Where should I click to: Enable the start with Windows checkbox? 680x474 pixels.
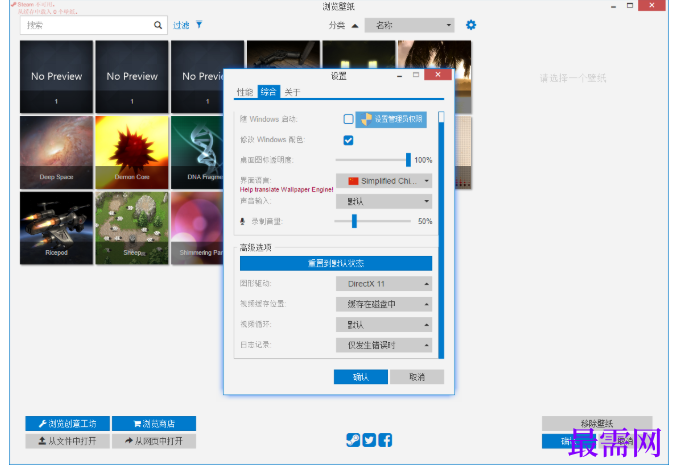[348, 119]
